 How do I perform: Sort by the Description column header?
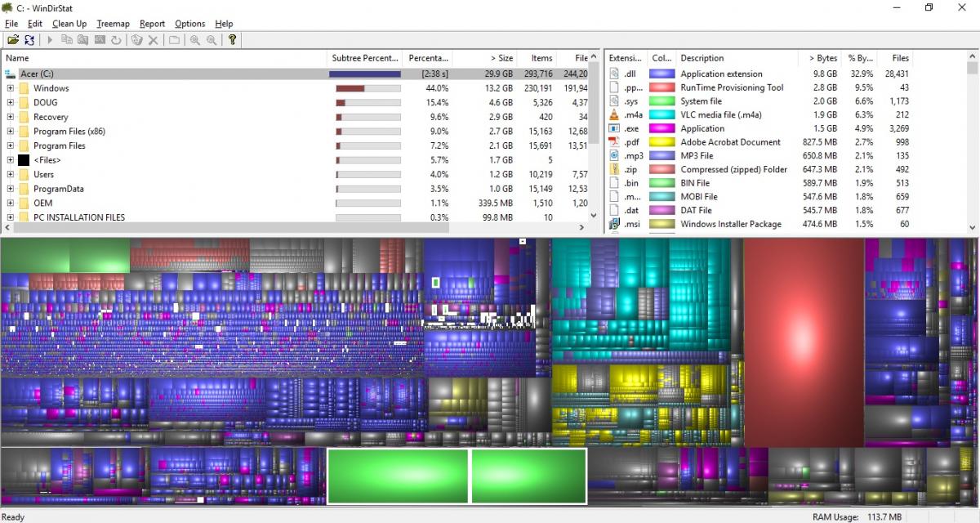pyautogui.click(x=737, y=58)
